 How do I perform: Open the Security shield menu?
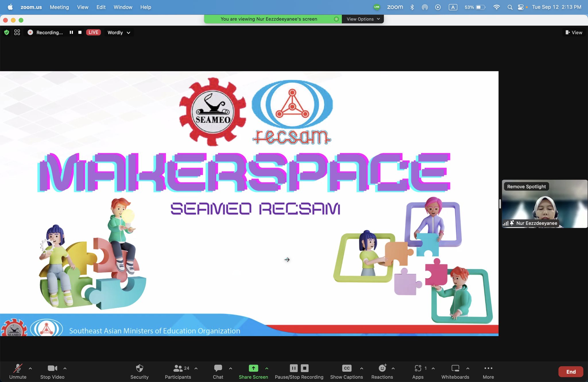139,372
